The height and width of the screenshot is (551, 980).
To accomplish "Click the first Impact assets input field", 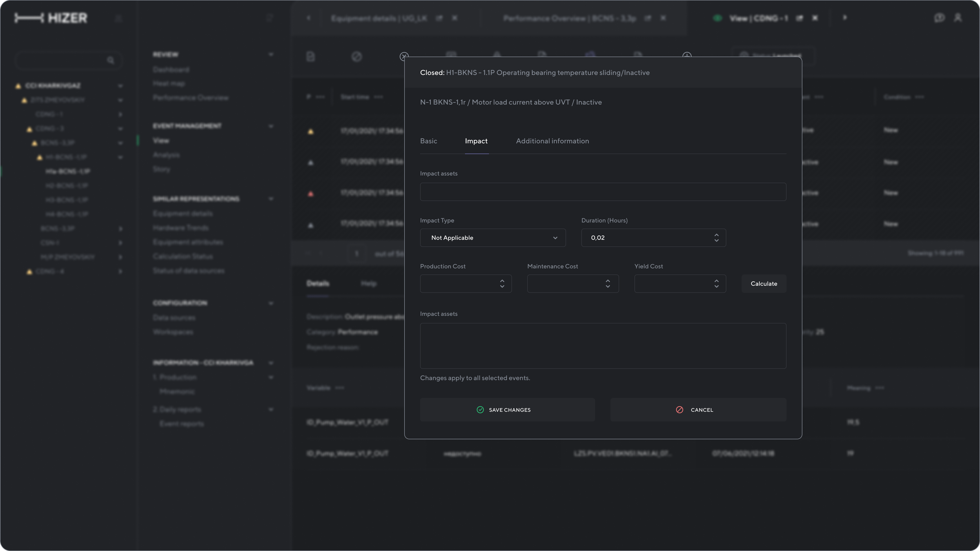I will click(x=603, y=192).
